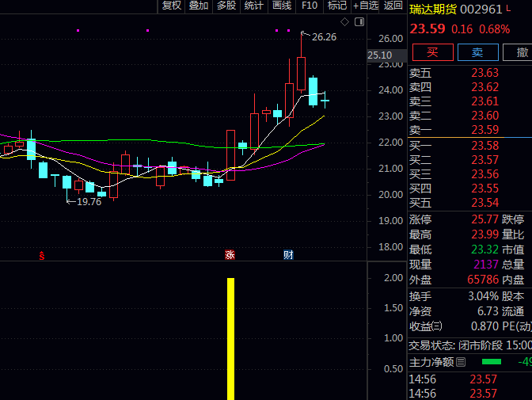Select current price 23.59 in header
The width and height of the screenshot is (532, 400).
[x=427, y=29]
